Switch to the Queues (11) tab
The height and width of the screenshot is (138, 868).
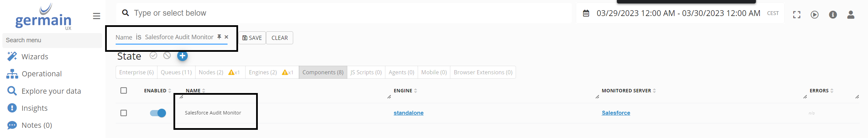click(176, 72)
